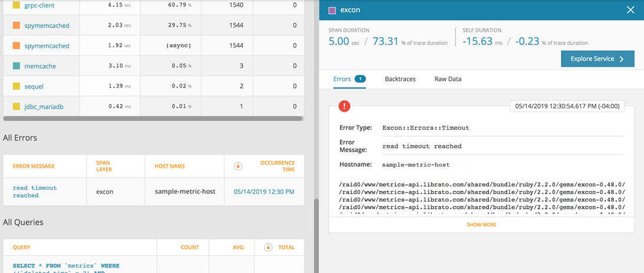This screenshot has height=273, width=644.
Task: Close the excon span details panel
Action: (630, 10)
